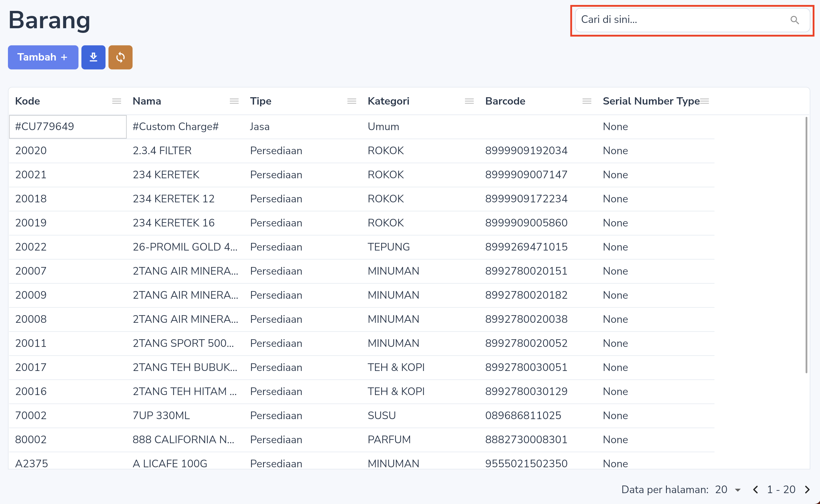Screen dimensions: 820x504
Task: Click barcode 8999909192034
Action: 526,151
